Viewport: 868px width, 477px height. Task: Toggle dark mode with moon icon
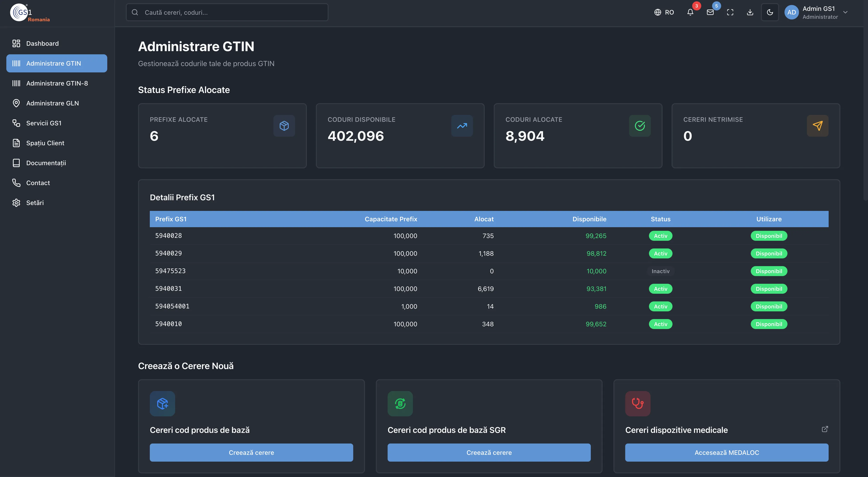[770, 12]
